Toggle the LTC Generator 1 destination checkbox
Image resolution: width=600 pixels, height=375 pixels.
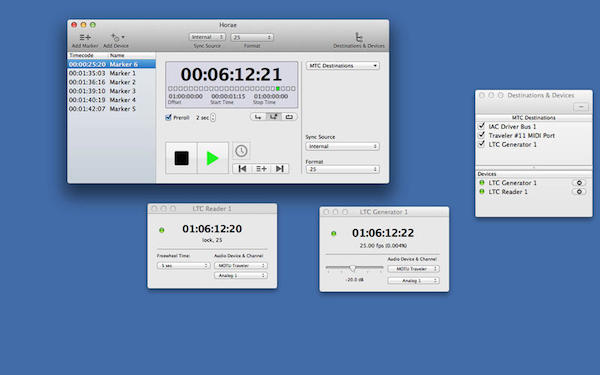482,144
